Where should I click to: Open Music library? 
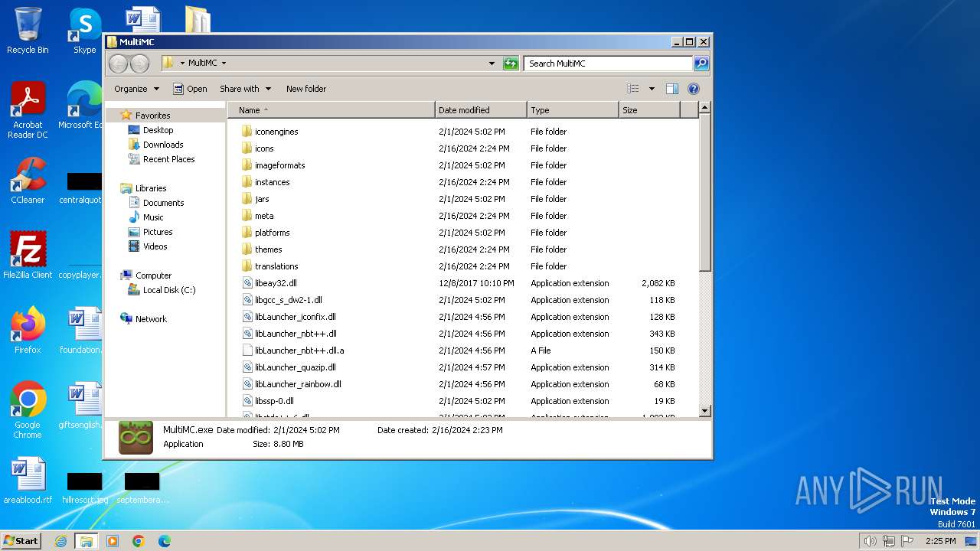153,217
